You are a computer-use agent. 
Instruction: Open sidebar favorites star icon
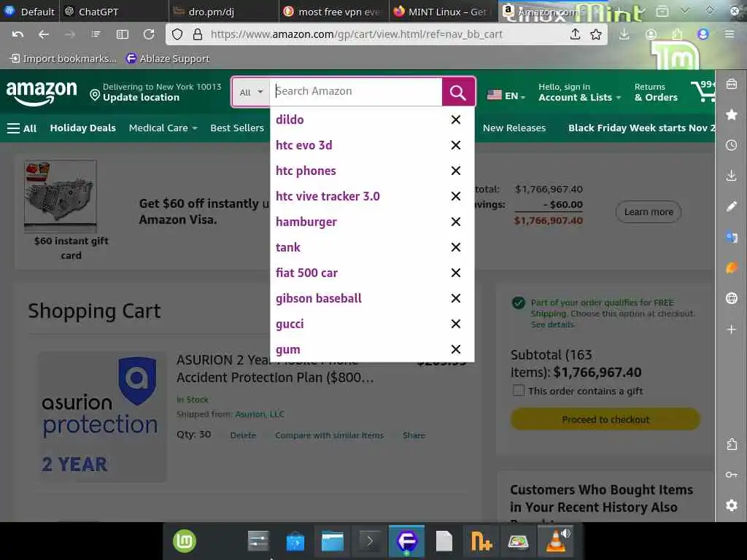coord(731,114)
